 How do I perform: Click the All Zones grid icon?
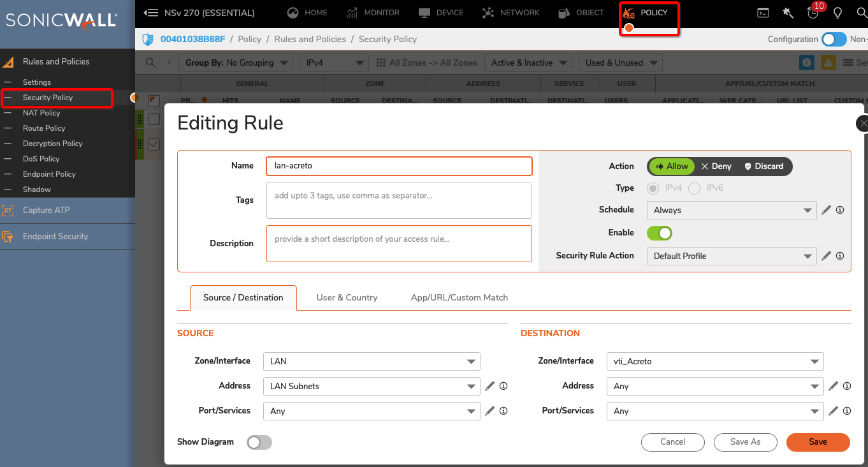coord(381,63)
